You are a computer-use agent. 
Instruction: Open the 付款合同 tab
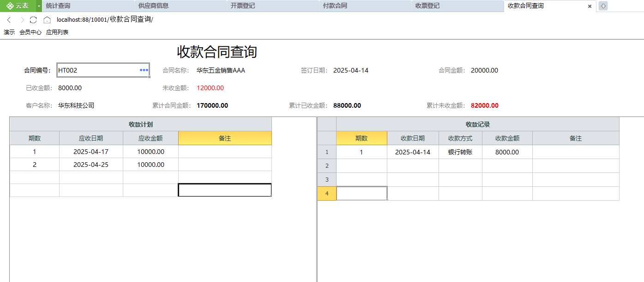(365, 6)
